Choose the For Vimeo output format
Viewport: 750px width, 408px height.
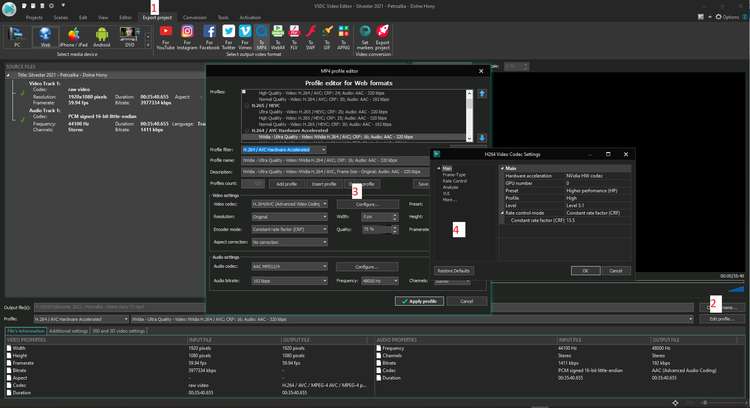pos(245,37)
